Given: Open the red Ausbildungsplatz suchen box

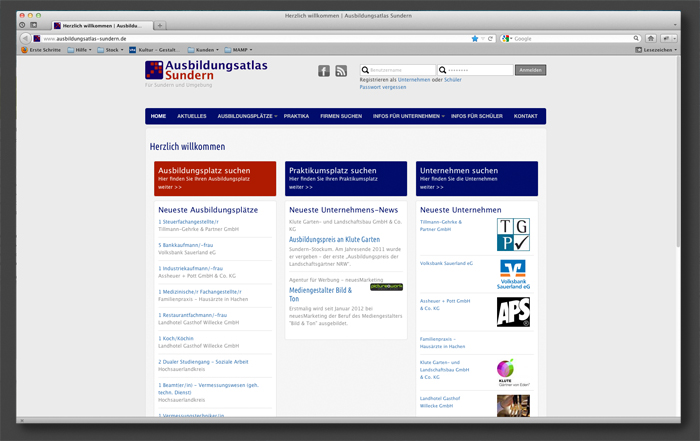Looking at the screenshot, I should (x=215, y=179).
